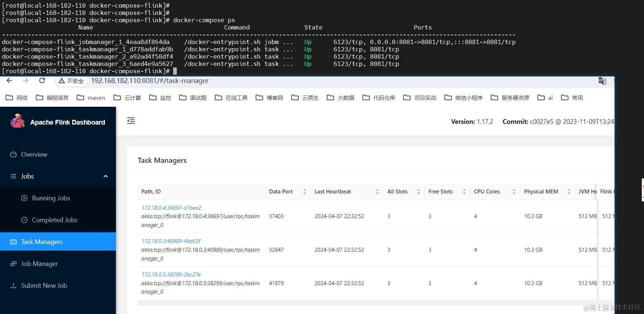Click the taskmanager_3_6aed4e9a5627 row in terminal
Screen dimensions: 644x314
pyautogui.click(x=200, y=64)
